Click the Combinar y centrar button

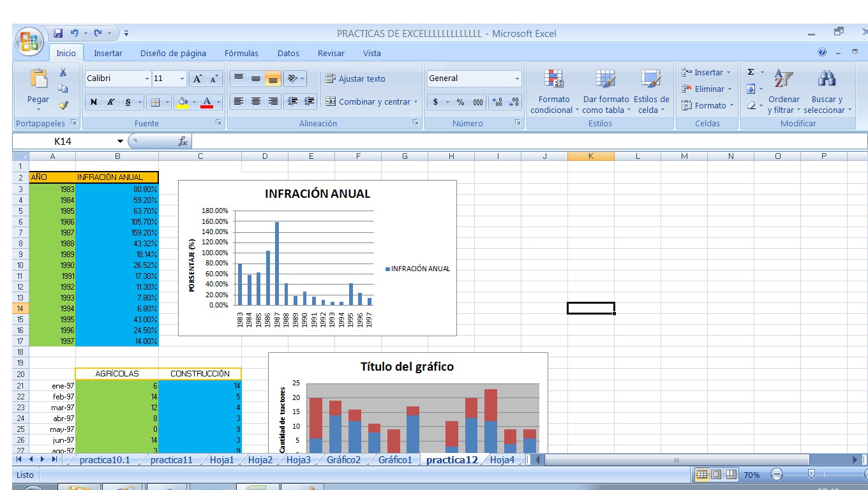(x=368, y=102)
